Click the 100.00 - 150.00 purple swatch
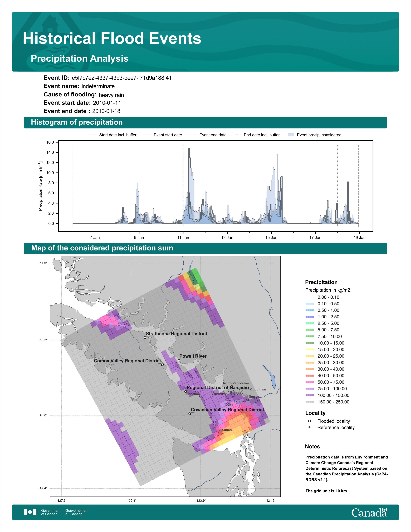This screenshot has width=411, height=532. point(309,395)
